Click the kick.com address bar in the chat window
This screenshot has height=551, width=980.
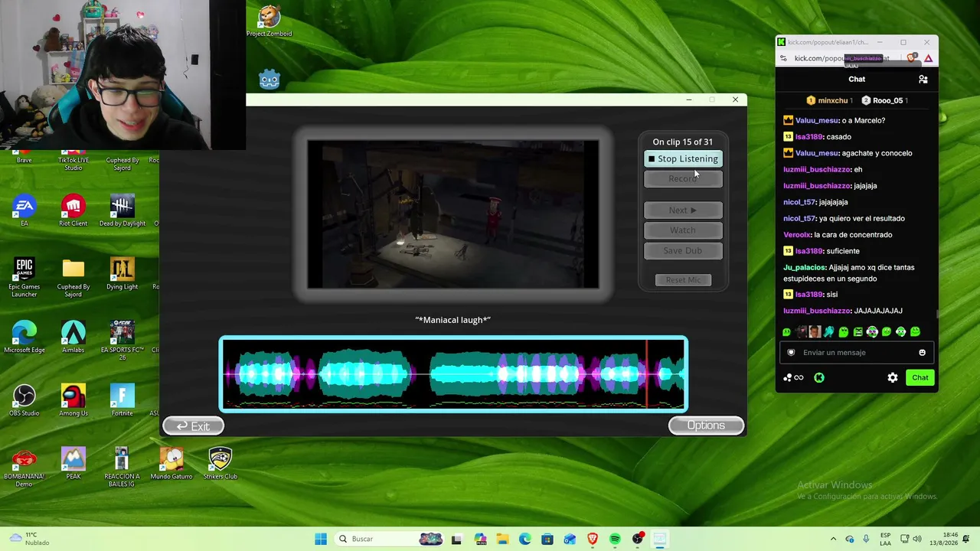[x=841, y=58]
